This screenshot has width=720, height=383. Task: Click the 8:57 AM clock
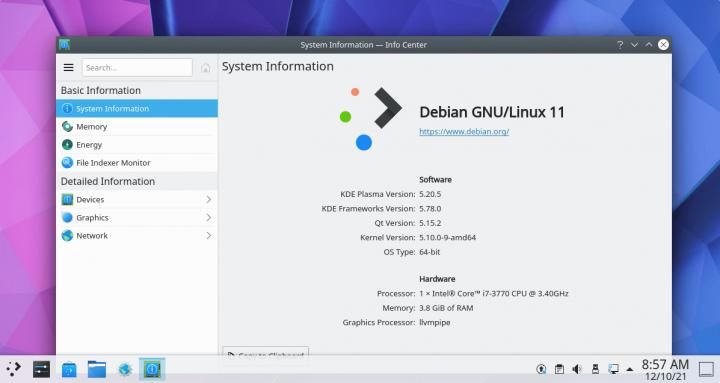pos(665,365)
